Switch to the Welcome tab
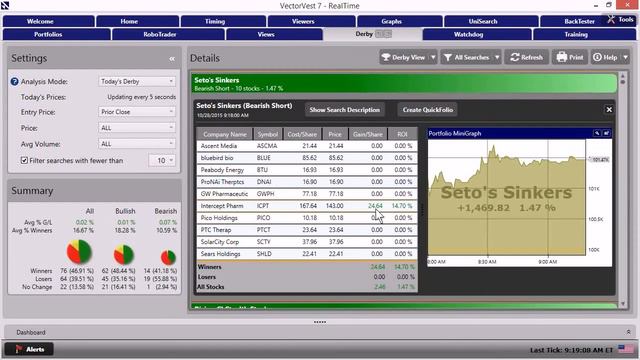 click(x=49, y=21)
